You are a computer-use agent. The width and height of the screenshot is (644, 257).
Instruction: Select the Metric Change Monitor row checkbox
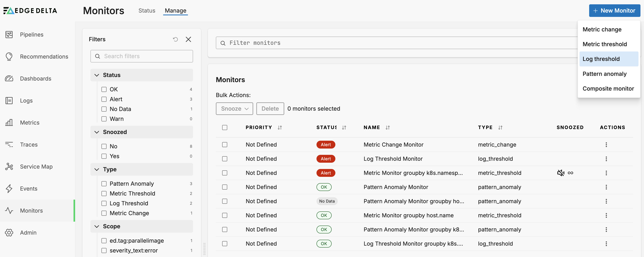224,145
